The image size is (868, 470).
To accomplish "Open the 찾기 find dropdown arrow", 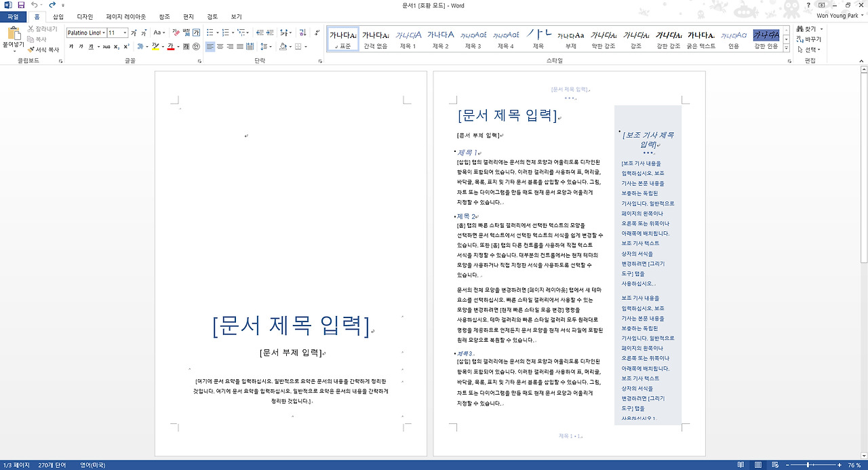I will pyautogui.click(x=821, y=29).
